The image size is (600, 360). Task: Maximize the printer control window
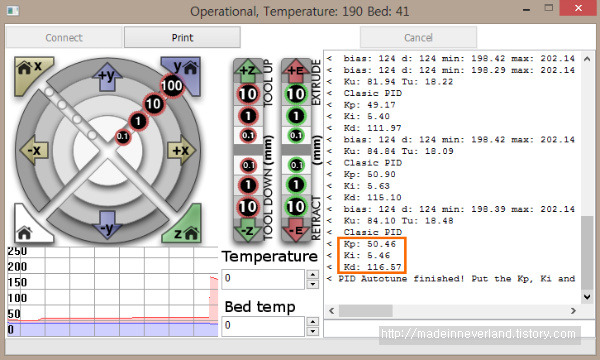549,8
